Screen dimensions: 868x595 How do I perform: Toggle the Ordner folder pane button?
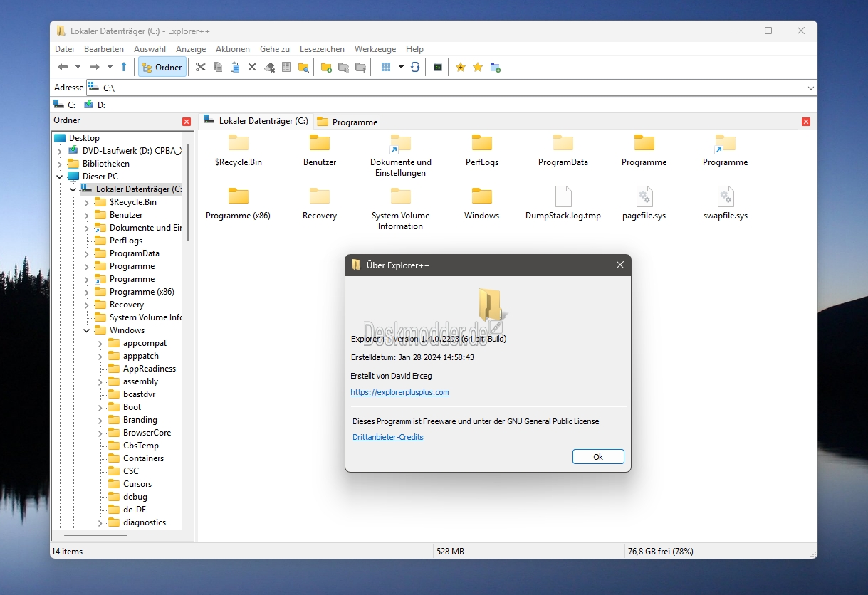162,67
